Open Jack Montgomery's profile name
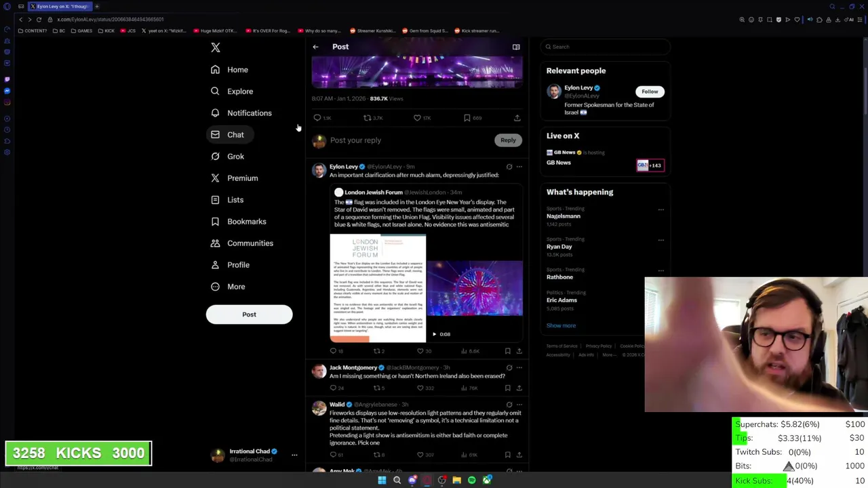868x488 pixels. [x=353, y=367]
